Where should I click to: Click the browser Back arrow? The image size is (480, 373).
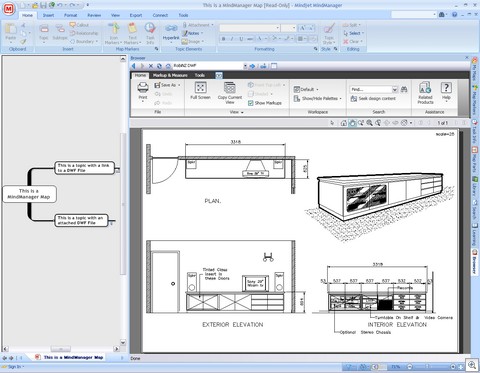click(134, 66)
